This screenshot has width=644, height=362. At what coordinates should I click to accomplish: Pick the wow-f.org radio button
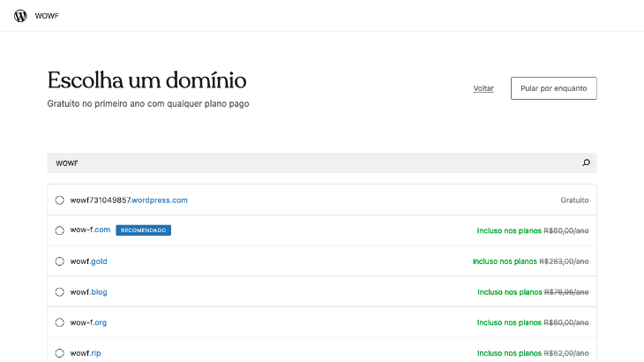click(60, 322)
